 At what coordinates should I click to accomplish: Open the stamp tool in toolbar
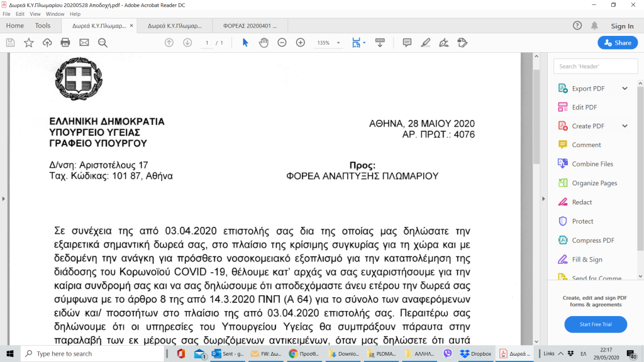462,43
